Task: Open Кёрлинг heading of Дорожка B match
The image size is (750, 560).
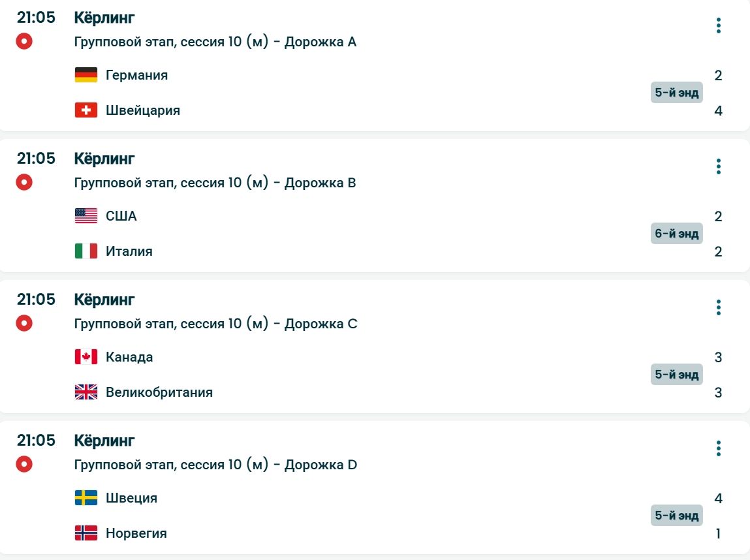Action: pyautogui.click(x=104, y=159)
